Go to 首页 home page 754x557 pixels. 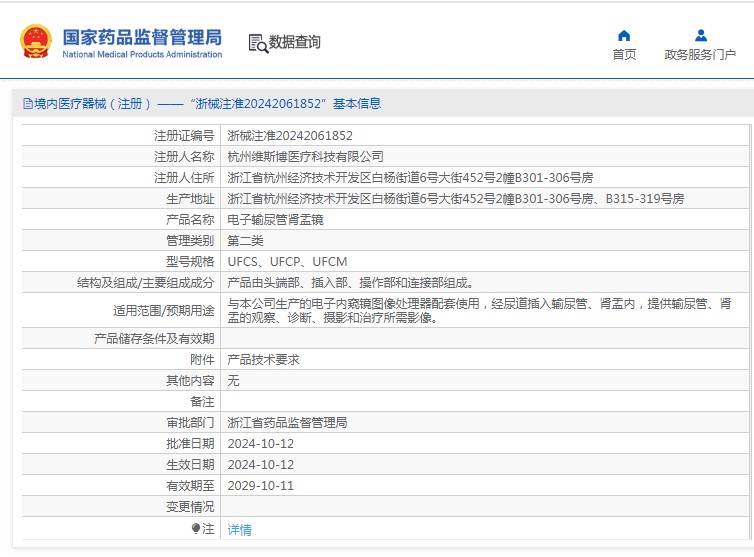tap(624, 54)
